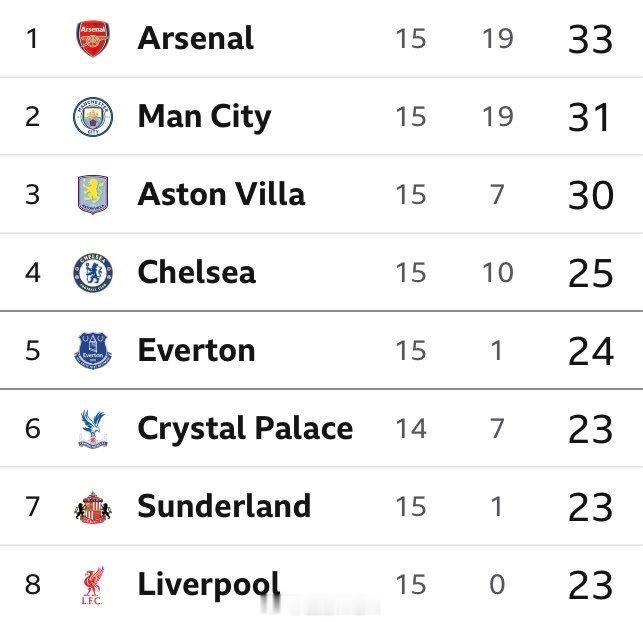Click the Chelsea club crest
The width and height of the screenshot is (643, 622).
pyautogui.click(x=93, y=272)
